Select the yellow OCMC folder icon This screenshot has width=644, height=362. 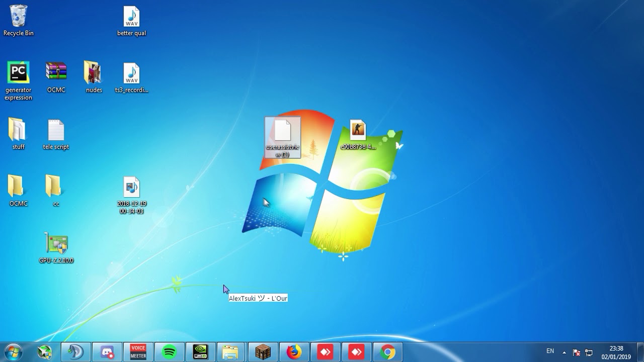coord(19,191)
